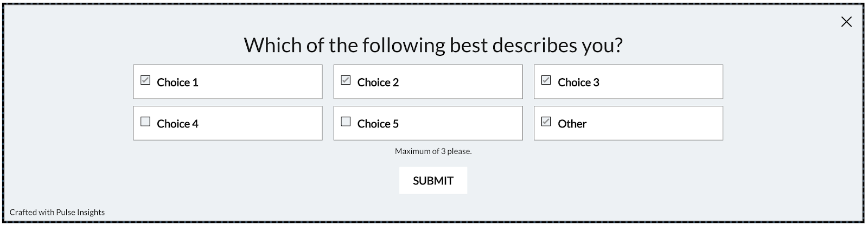
Task: Close the survey with the X icon
Action: [x=846, y=22]
